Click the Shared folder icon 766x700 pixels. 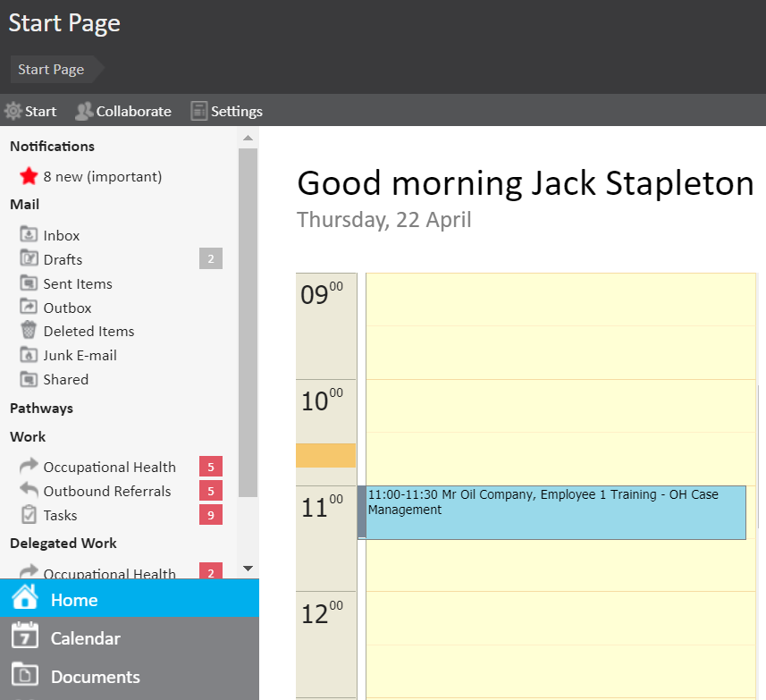point(29,379)
